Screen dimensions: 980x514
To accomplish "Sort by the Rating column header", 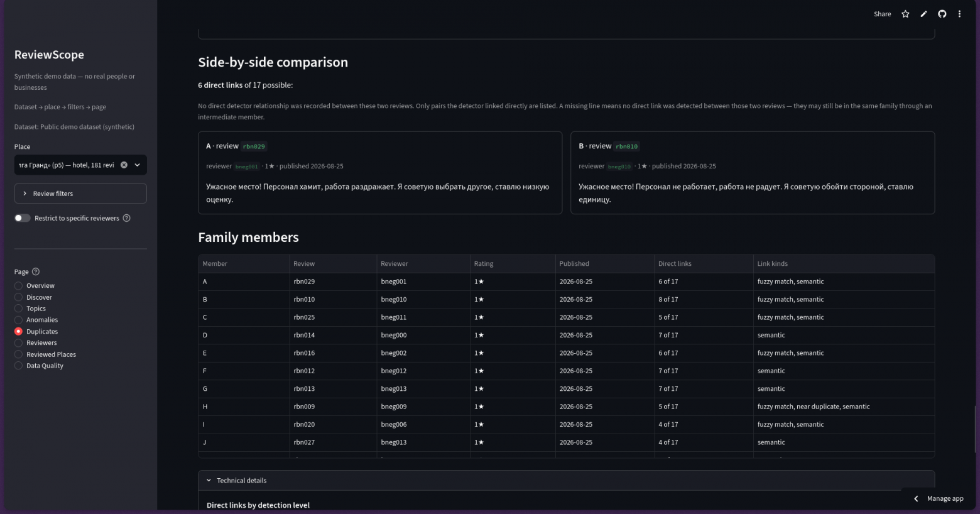I will pos(512,264).
